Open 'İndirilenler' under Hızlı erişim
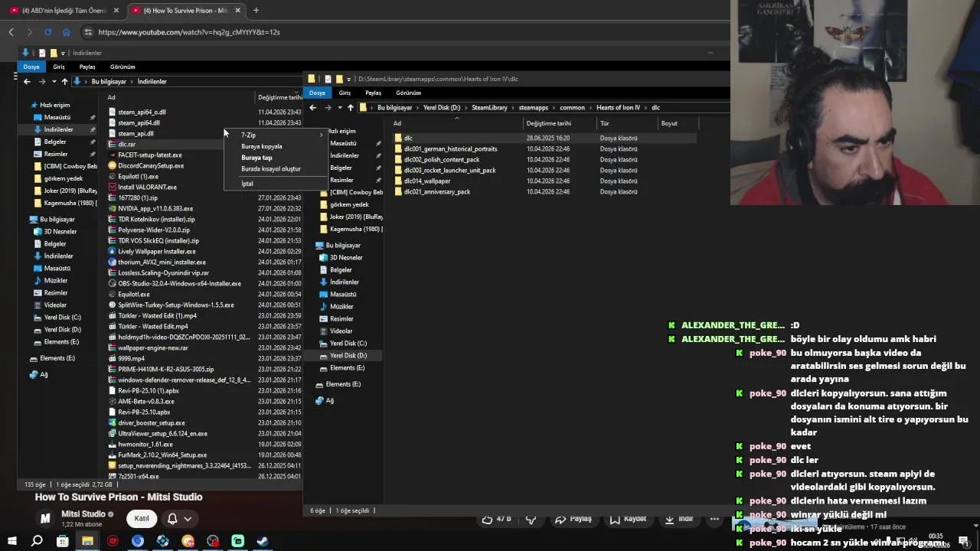 point(58,129)
